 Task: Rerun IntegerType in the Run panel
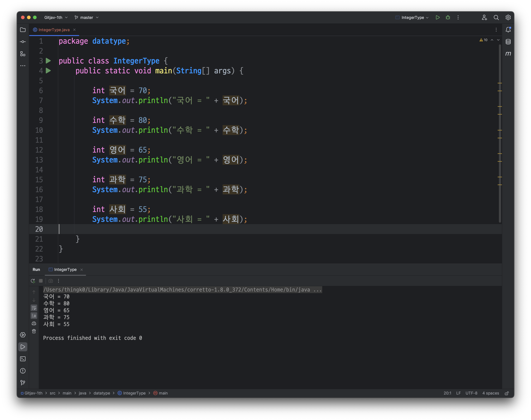[33, 281]
